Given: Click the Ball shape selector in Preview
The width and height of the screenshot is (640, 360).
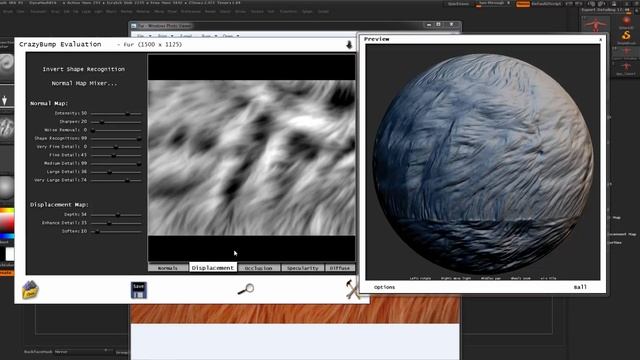Looking at the screenshot, I should point(580,287).
